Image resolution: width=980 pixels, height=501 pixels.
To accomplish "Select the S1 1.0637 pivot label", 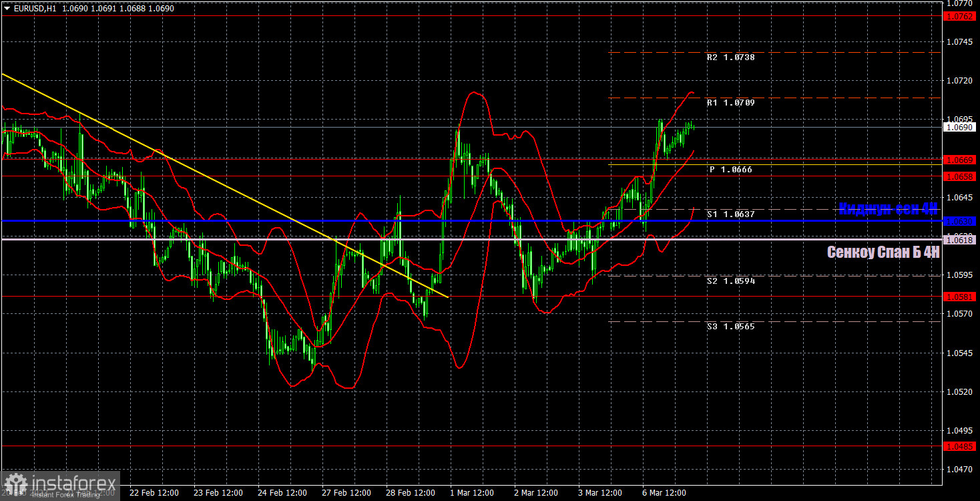I will [x=730, y=214].
